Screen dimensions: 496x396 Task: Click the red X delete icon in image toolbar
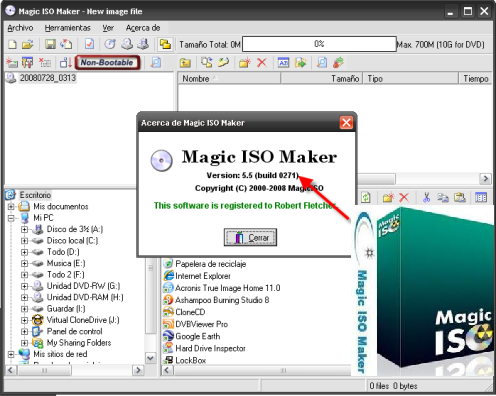pos(262,62)
